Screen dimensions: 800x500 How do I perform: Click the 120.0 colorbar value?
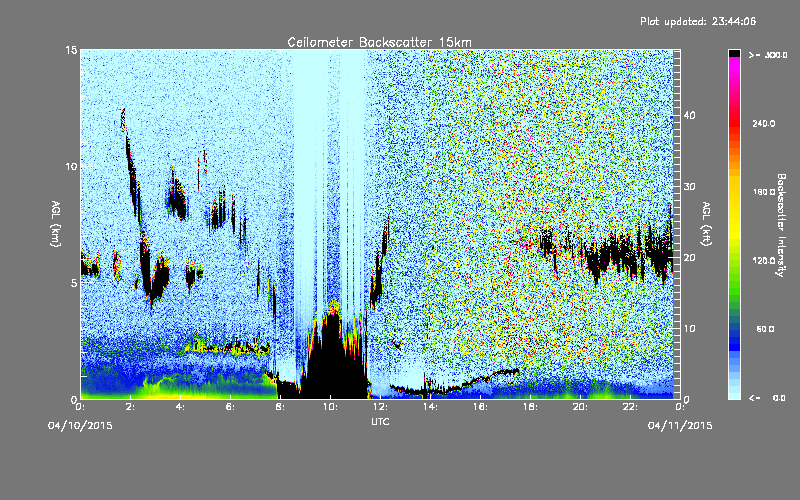764,261
